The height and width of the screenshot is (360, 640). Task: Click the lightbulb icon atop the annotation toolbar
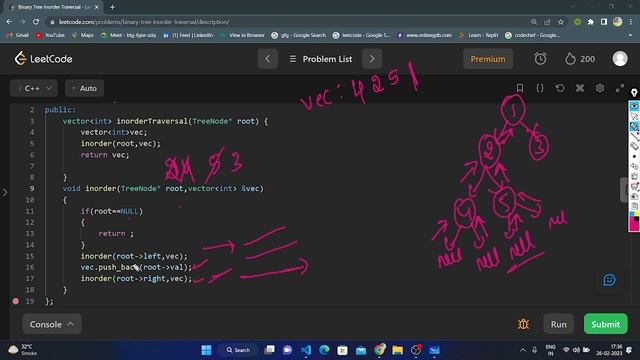point(634,93)
